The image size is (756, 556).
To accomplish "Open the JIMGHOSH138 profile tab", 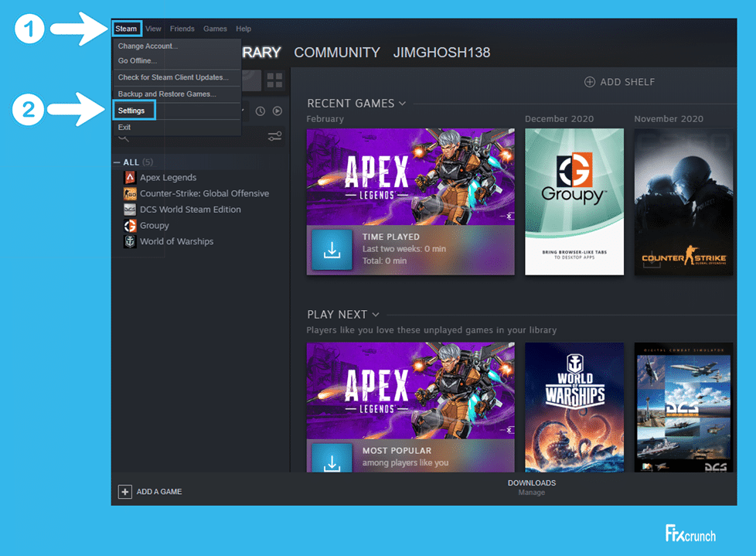I will tap(441, 53).
